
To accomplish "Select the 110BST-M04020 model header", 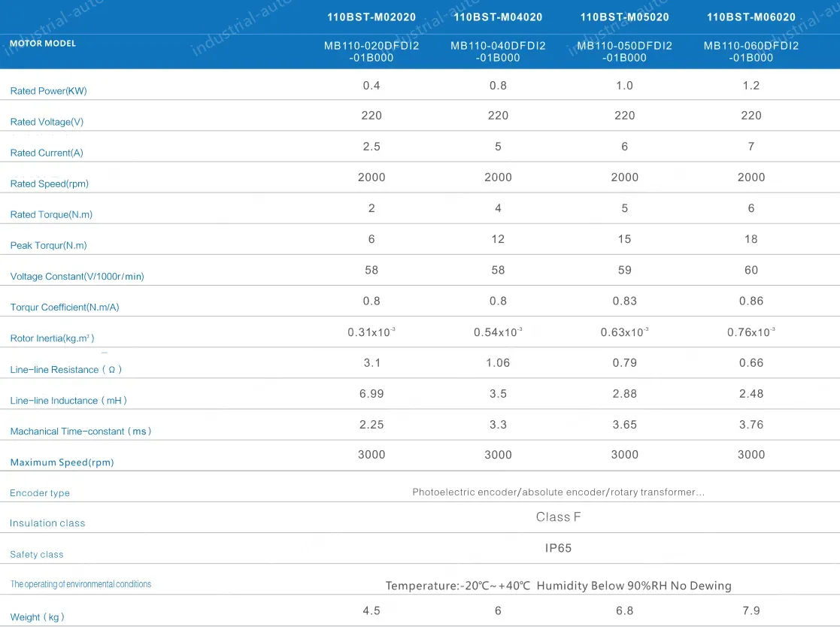I will point(498,17).
